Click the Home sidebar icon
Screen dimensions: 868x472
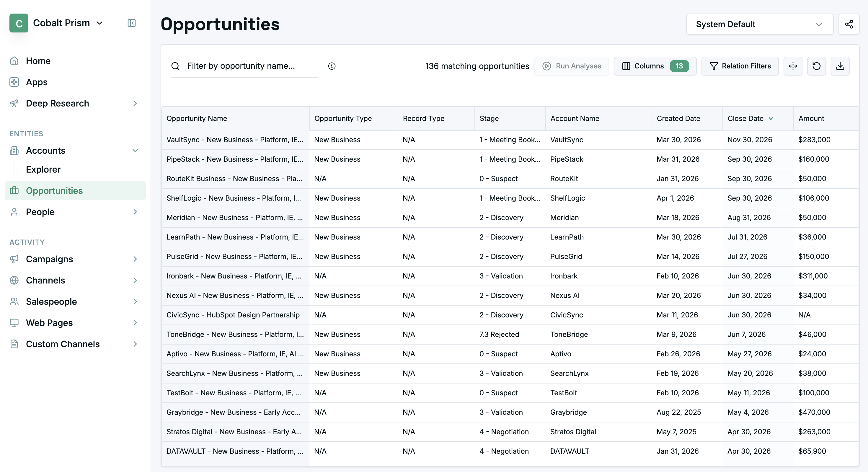coord(14,60)
